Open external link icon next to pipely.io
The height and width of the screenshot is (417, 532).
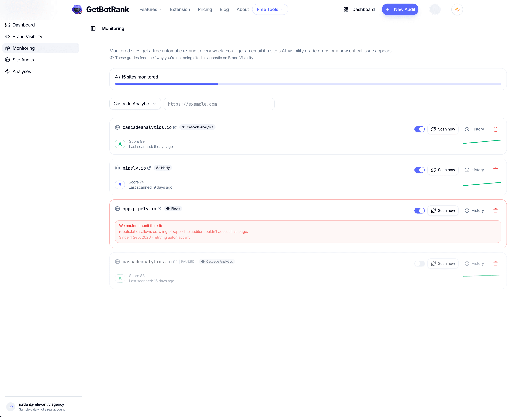point(149,168)
